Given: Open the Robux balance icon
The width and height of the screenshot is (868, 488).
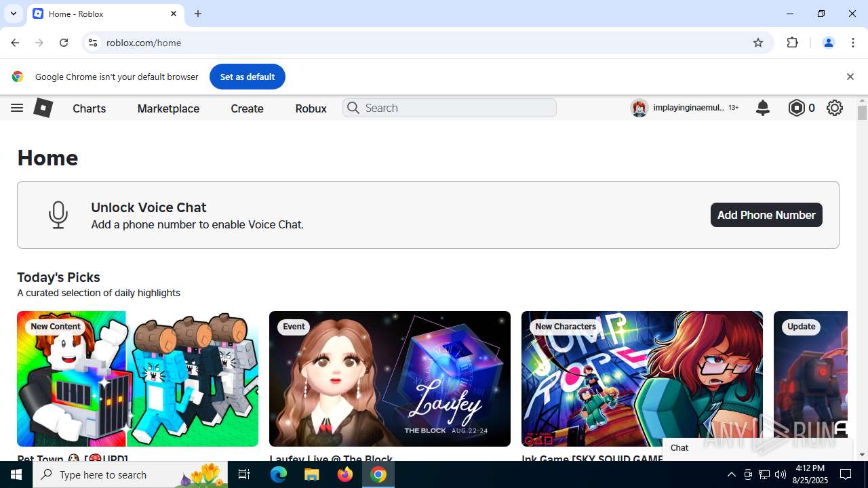Looking at the screenshot, I should click(796, 108).
